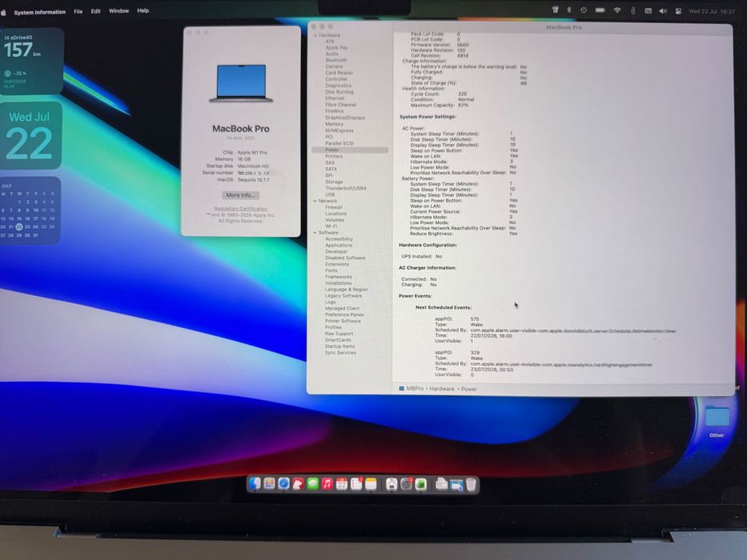Select Printers in the sidebar
Image resolution: width=747 pixels, height=560 pixels.
[x=334, y=156]
